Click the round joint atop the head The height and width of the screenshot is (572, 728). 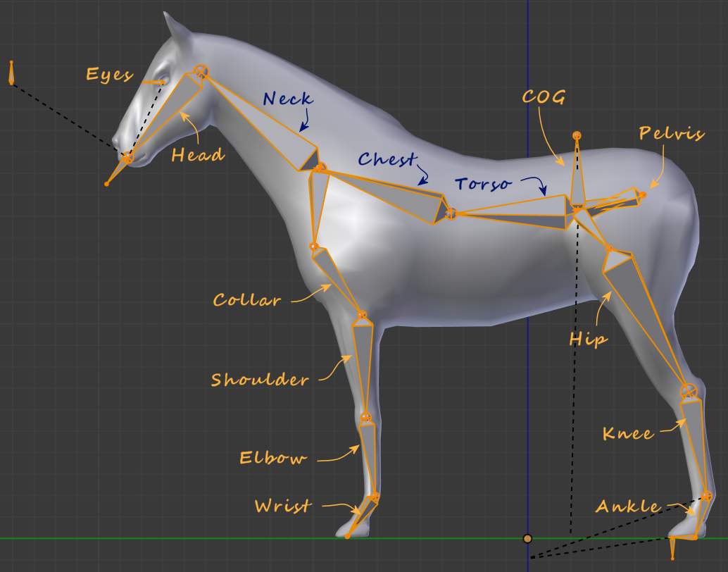pyautogui.click(x=201, y=71)
